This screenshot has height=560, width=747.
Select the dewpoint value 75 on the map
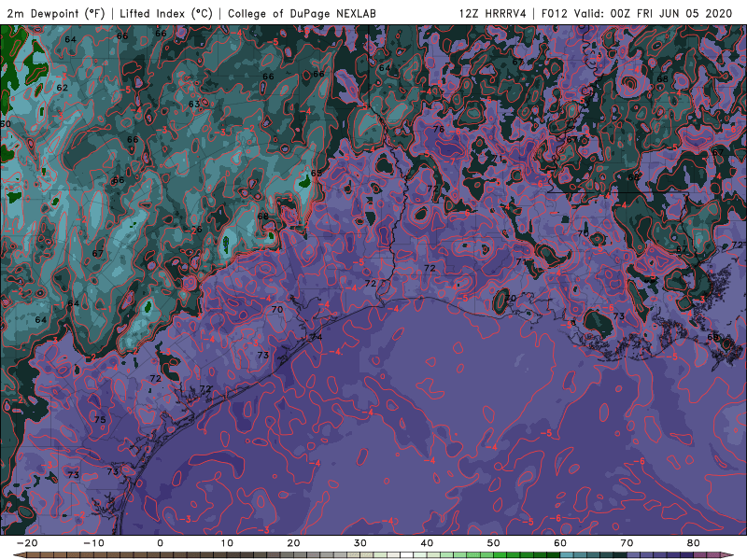[100, 419]
